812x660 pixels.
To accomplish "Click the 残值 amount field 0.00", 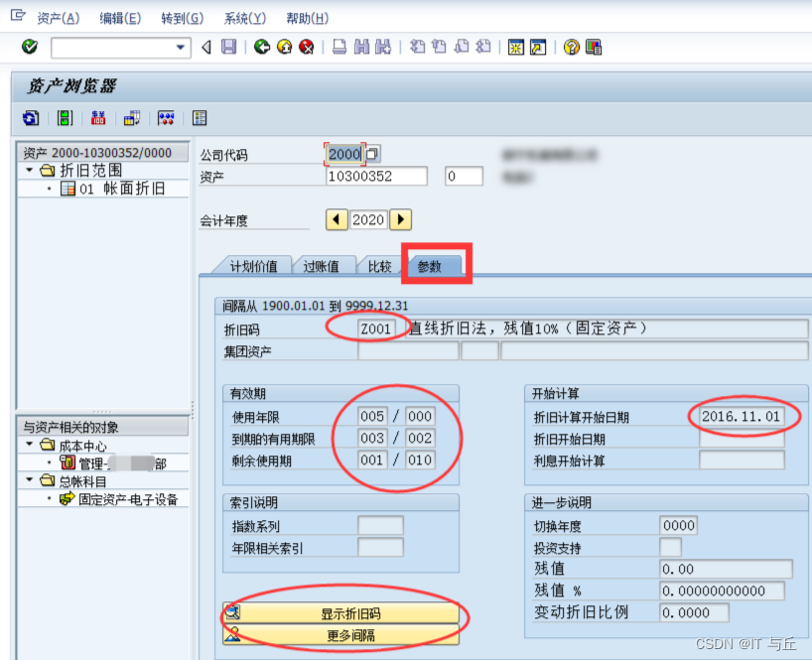I will click(x=726, y=569).
